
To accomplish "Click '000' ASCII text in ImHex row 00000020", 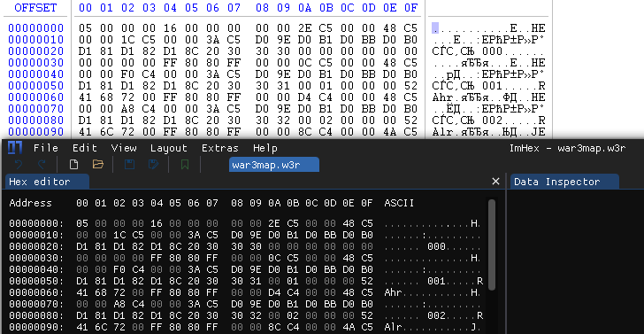I will coord(436,247).
